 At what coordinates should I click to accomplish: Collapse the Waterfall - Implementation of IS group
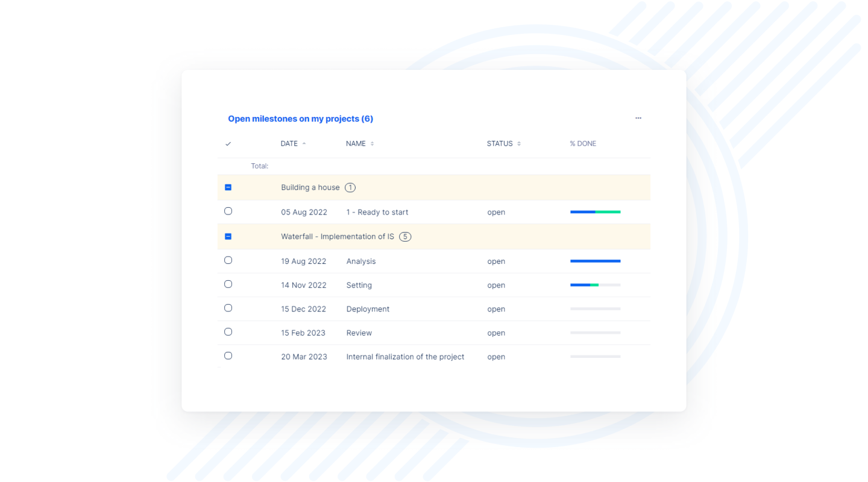(228, 237)
